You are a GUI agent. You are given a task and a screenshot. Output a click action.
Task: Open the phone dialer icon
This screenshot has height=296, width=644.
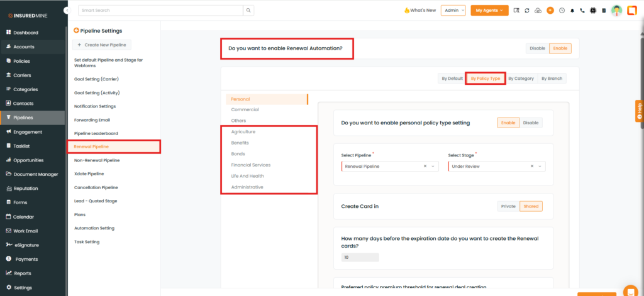pos(582,11)
